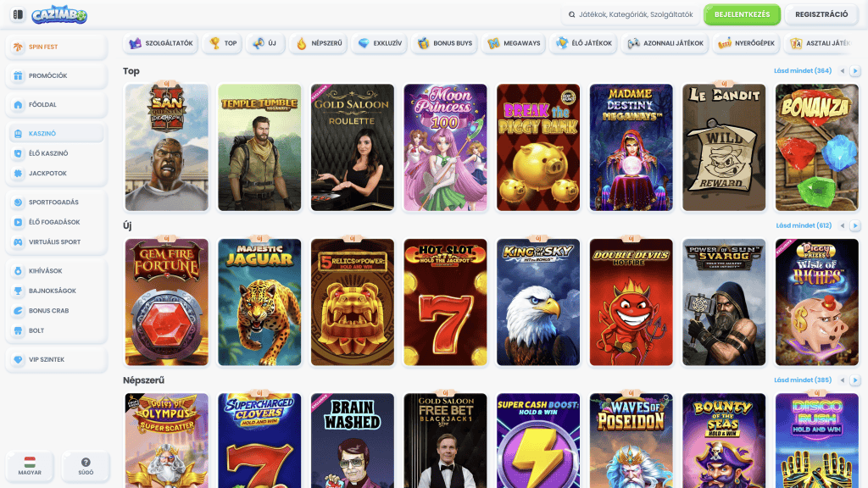The height and width of the screenshot is (488, 868).
Task: Click the Bejelentkezés login button
Action: (742, 14)
